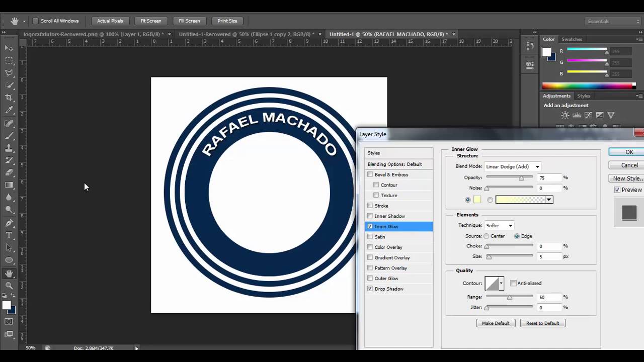Select the Quick Selection tool

pyautogui.click(x=9, y=85)
